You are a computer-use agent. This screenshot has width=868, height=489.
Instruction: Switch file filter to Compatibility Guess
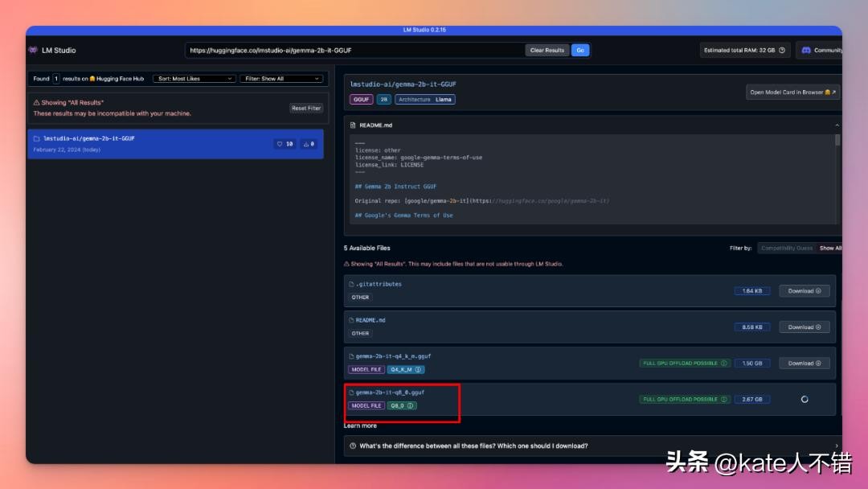click(x=786, y=249)
